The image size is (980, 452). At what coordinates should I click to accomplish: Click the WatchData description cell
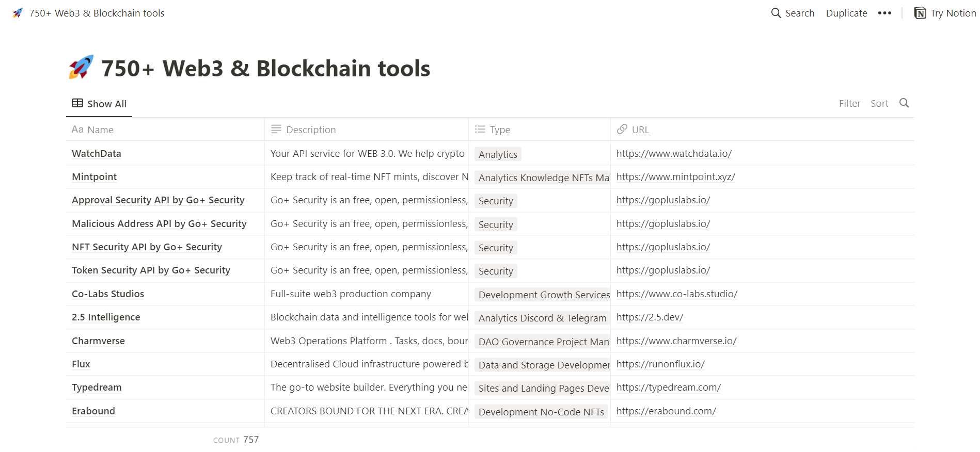pos(367,154)
